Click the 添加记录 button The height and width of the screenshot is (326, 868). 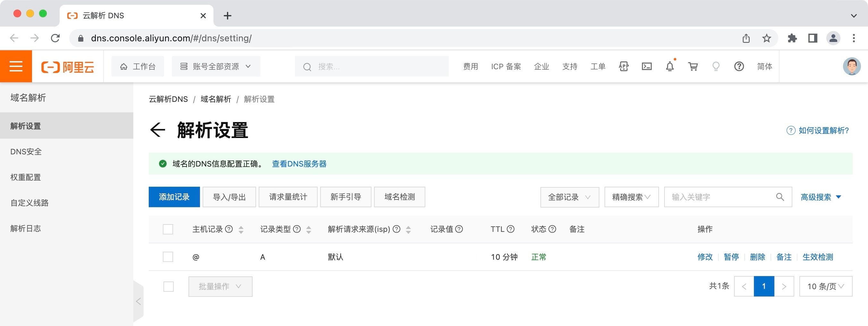coord(174,197)
